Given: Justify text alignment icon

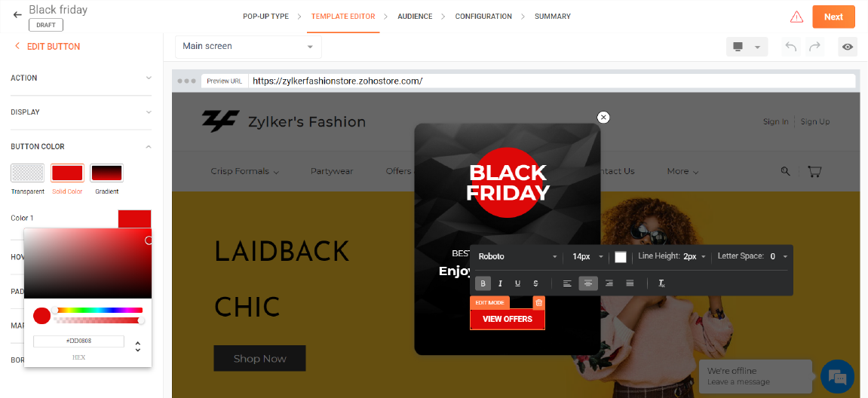Looking at the screenshot, I should [x=630, y=283].
